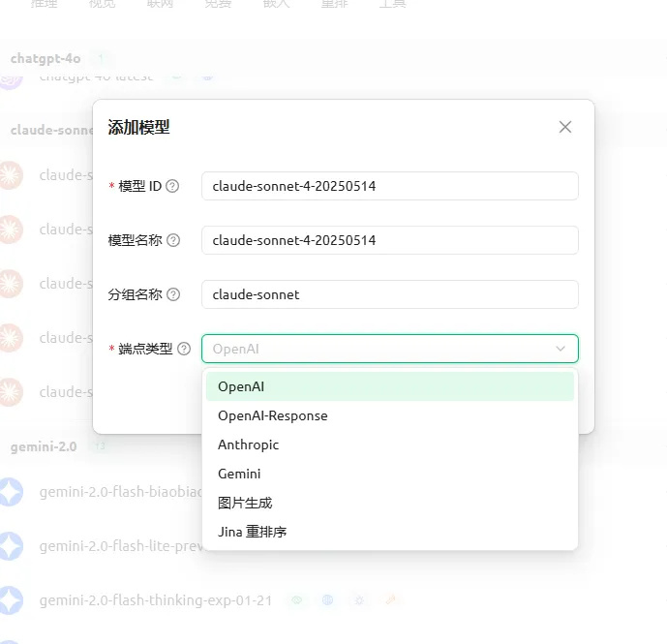
Task: Click the reasoning icon on gemini-2.0-flash-thinking row
Action: coord(359,600)
